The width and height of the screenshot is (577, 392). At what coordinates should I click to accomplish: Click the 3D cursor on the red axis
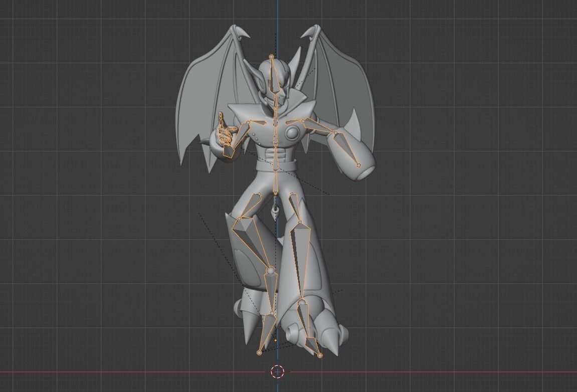pyautogui.click(x=277, y=372)
